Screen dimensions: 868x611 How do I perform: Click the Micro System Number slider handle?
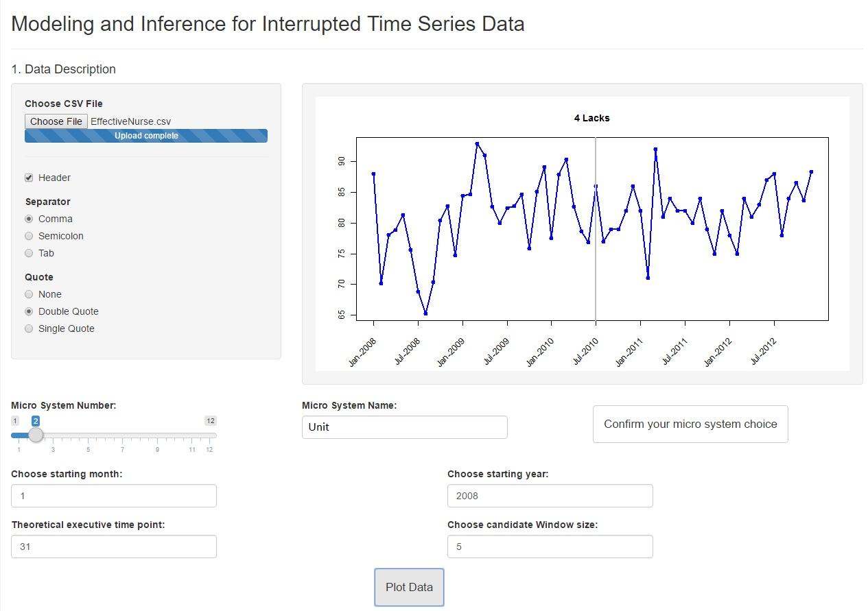pos(36,435)
